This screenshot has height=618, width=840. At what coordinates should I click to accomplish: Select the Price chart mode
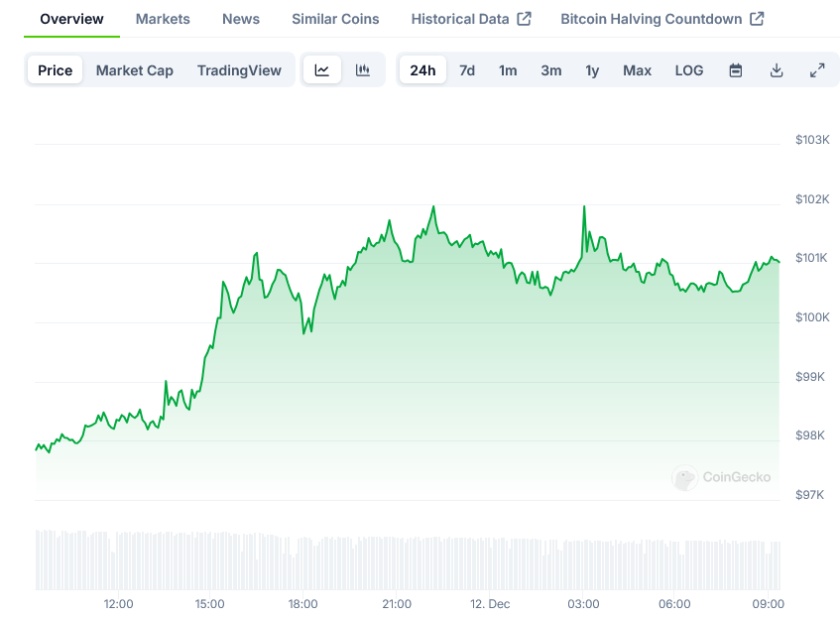point(56,70)
